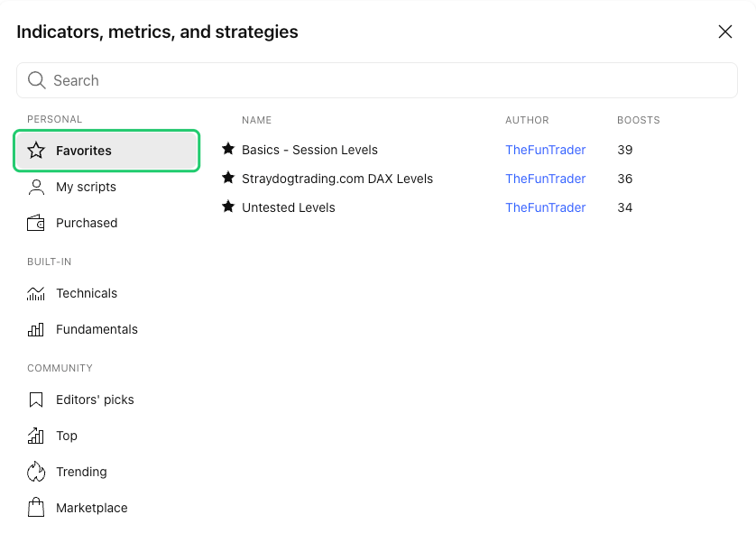
Task: Switch to My scripts category
Action: tap(106, 187)
